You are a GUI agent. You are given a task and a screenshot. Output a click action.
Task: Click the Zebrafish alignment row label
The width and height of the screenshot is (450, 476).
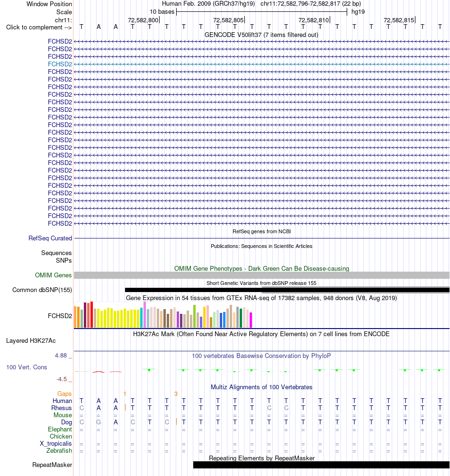coord(59,450)
